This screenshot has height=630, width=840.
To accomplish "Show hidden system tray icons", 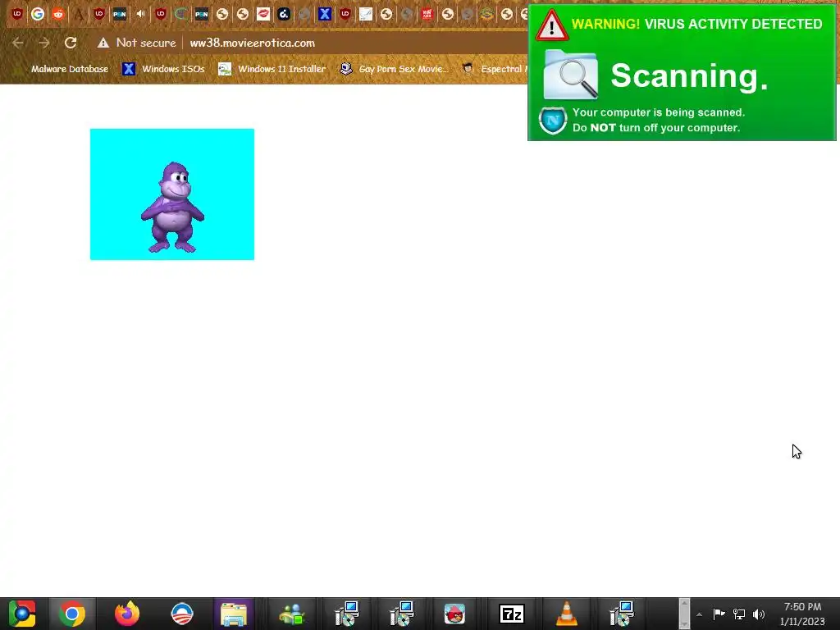I will click(699, 614).
